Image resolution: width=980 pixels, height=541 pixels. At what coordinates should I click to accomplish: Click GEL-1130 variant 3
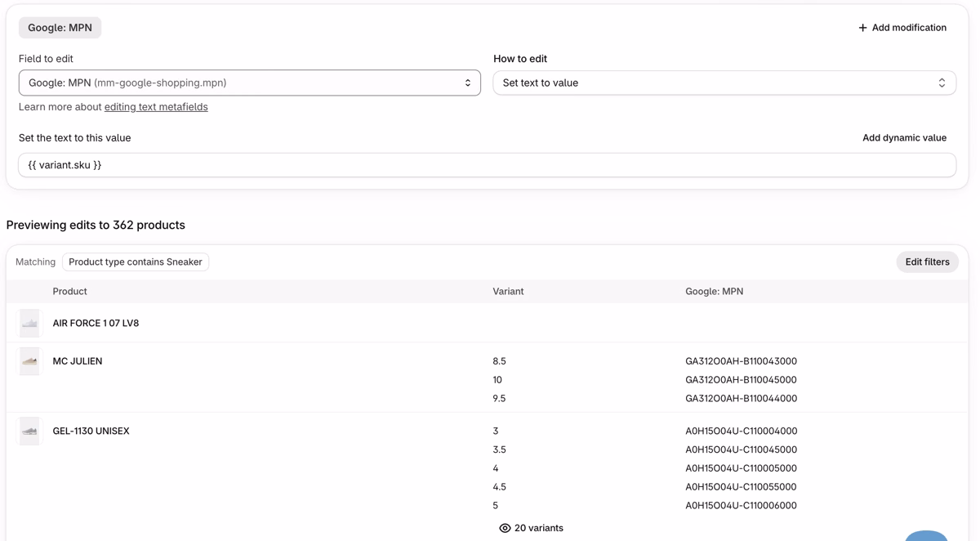pyautogui.click(x=496, y=431)
